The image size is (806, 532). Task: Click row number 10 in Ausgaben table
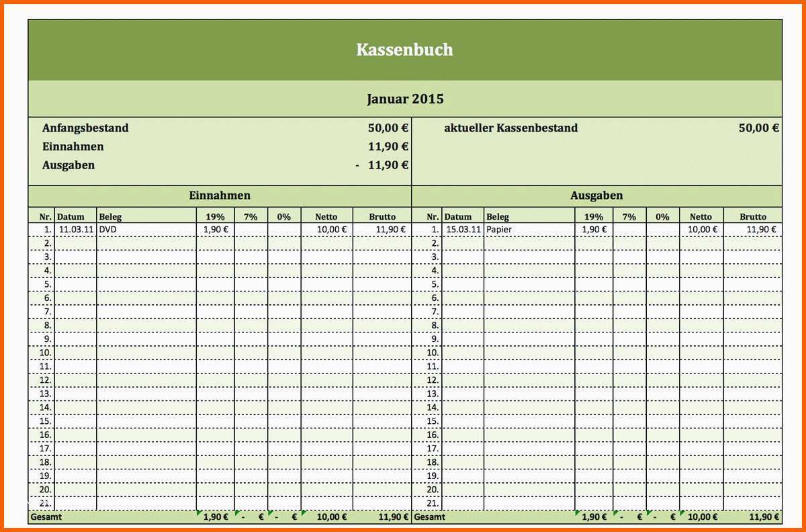pos(432,353)
